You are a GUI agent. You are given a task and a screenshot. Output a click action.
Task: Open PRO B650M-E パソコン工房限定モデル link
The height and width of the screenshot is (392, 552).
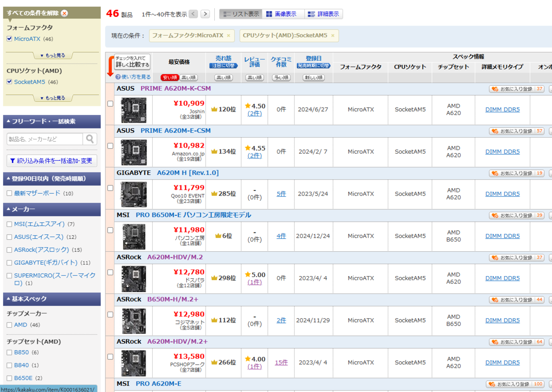click(x=193, y=215)
